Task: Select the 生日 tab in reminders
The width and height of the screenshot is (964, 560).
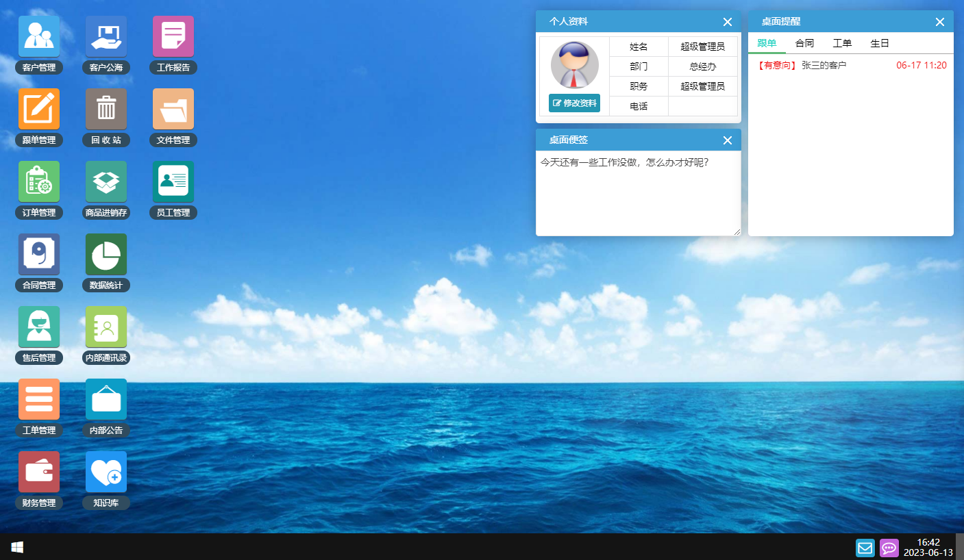Action: [x=879, y=42]
